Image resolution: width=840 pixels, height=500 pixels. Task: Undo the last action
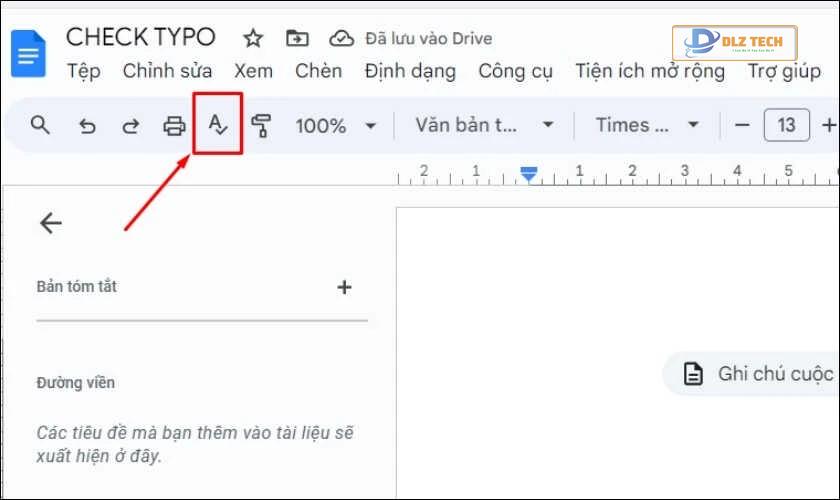click(x=87, y=126)
